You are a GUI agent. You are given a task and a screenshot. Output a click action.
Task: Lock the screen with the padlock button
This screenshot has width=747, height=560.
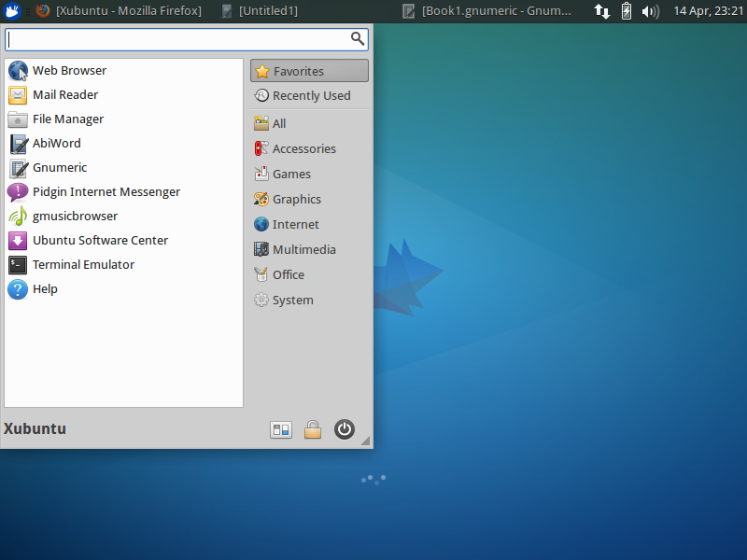(x=313, y=429)
